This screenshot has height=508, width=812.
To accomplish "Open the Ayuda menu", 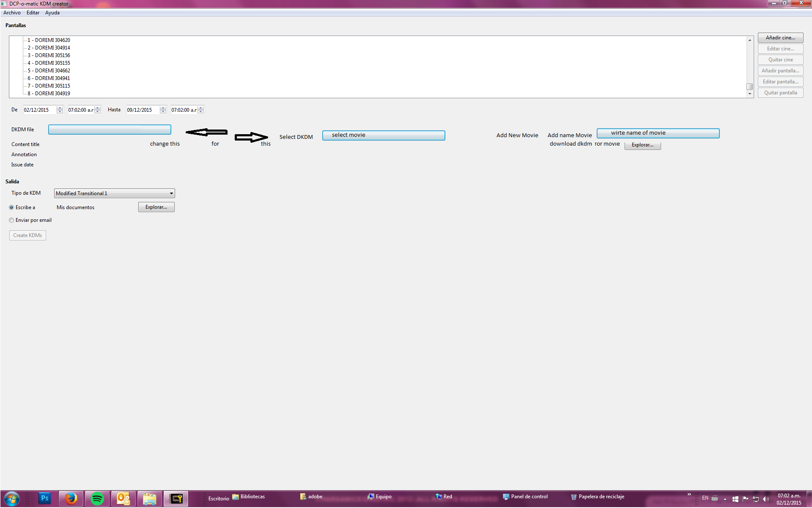I will (52, 13).
